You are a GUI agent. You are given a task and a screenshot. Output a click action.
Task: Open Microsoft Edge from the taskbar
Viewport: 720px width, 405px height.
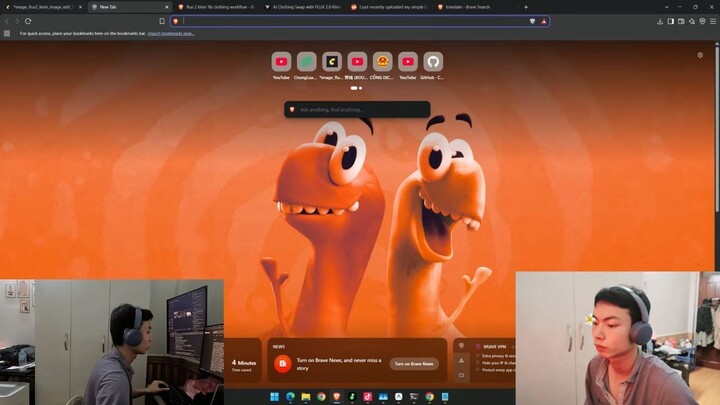point(290,397)
